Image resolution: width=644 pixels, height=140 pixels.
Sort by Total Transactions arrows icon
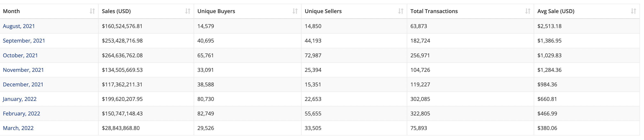pos(528,11)
